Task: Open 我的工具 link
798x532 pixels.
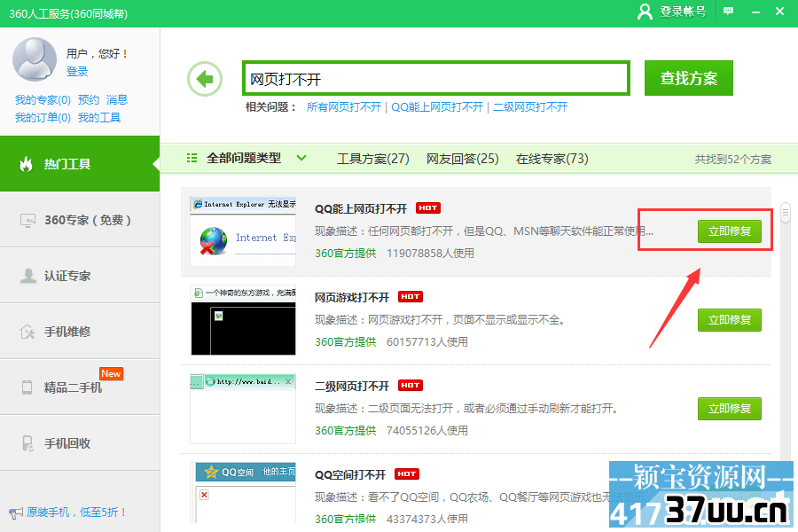Action: tap(99, 118)
